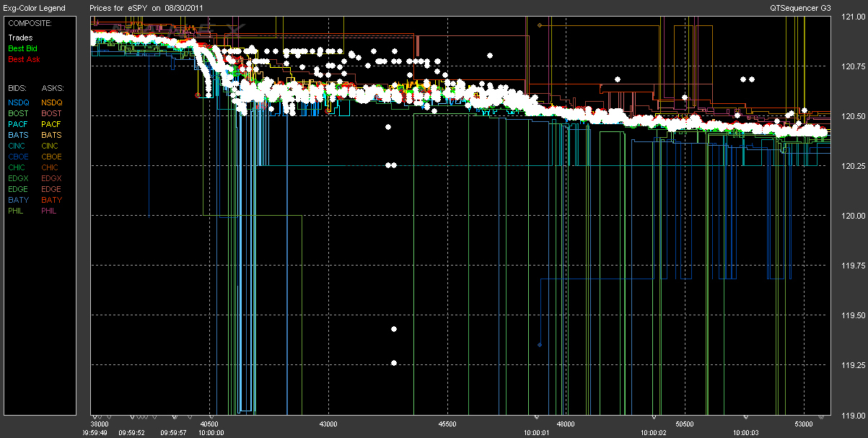Select BATS in the BIDS column

point(18,135)
